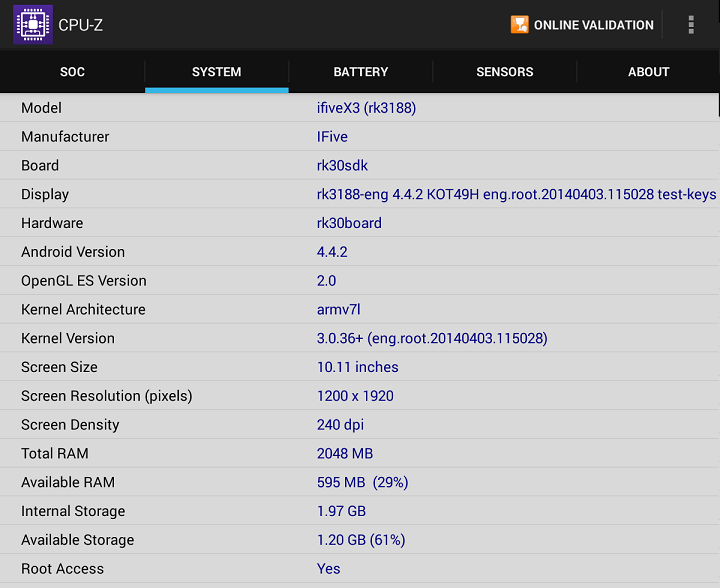The width and height of the screenshot is (720, 588).
Task: Select the Internal Storage label
Action: 73,511
